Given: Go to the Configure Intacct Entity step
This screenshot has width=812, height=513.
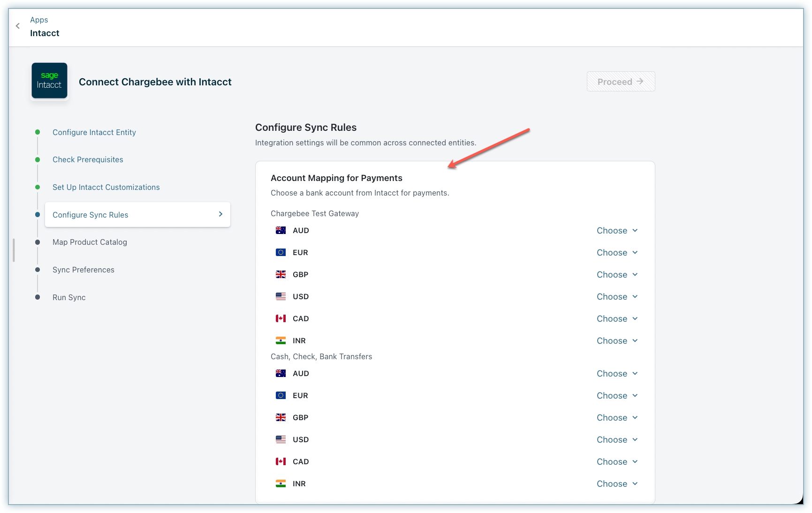Looking at the screenshot, I should click(x=94, y=132).
